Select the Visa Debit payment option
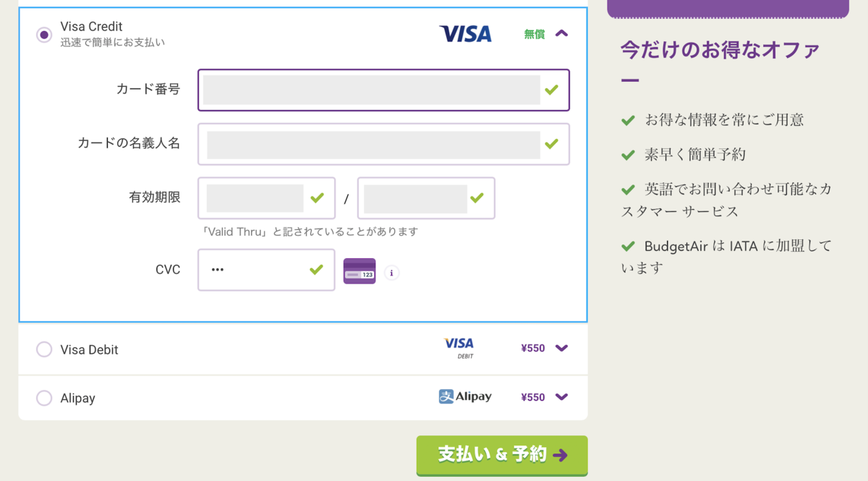 pos(44,349)
